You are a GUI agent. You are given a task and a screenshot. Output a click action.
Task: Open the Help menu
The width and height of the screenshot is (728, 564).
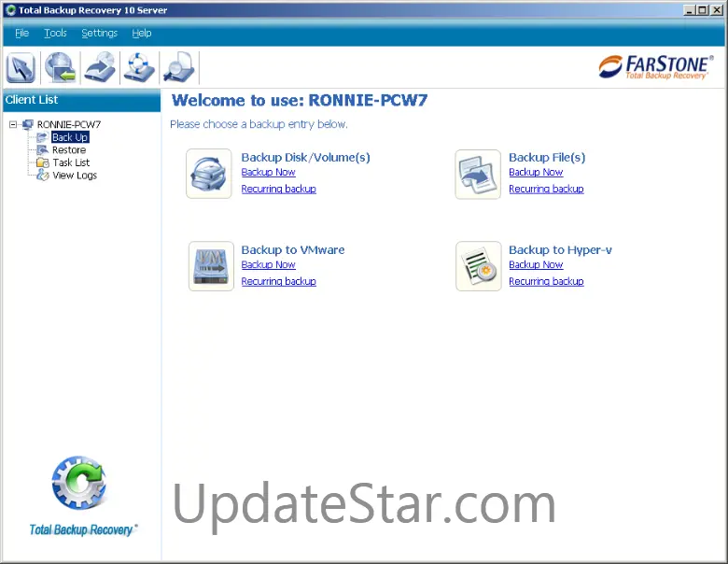(x=142, y=33)
